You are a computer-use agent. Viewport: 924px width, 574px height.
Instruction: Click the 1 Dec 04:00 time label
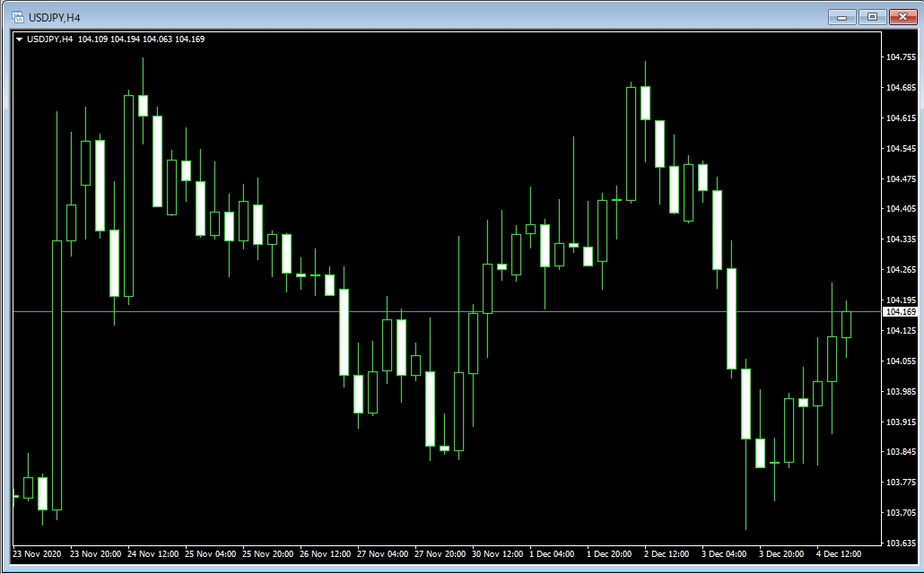[x=552, y=554]
